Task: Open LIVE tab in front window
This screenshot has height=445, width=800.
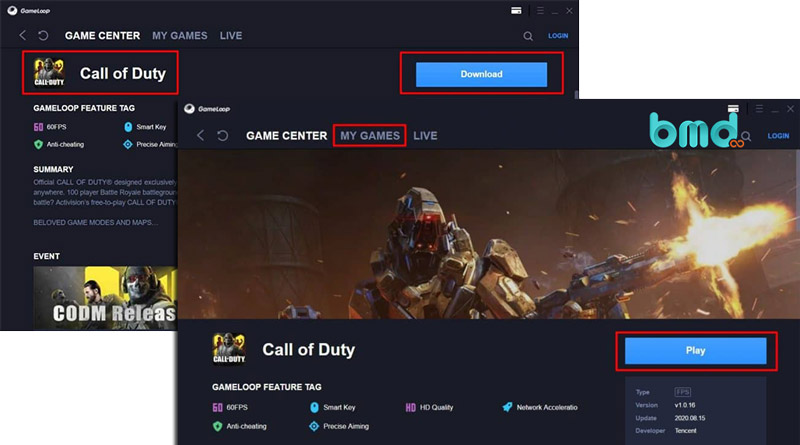Action: point(425,136)
